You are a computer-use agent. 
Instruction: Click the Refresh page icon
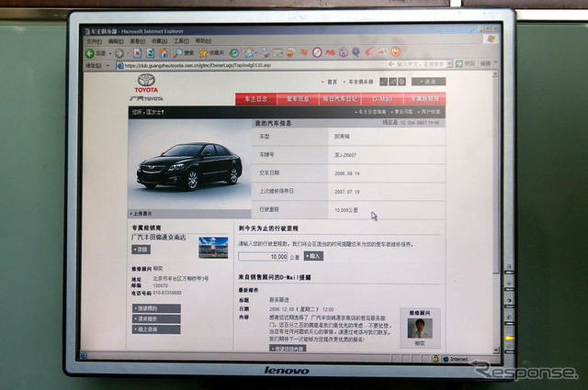click(x=150, y=53)
